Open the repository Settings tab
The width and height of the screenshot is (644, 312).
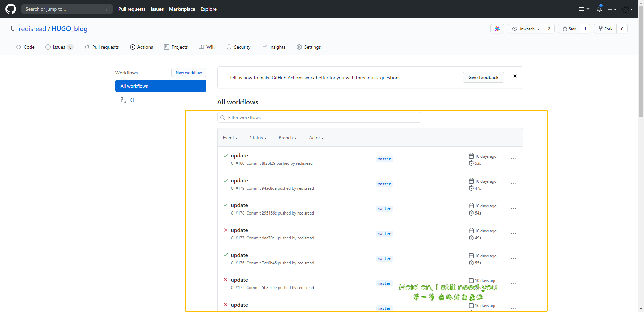pyautogui.click(x=309, y=47)
